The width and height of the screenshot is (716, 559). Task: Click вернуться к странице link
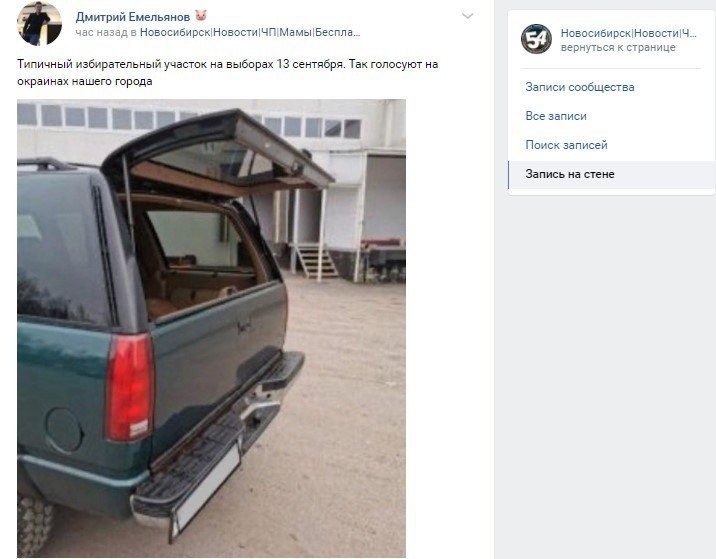click(618, 47)
